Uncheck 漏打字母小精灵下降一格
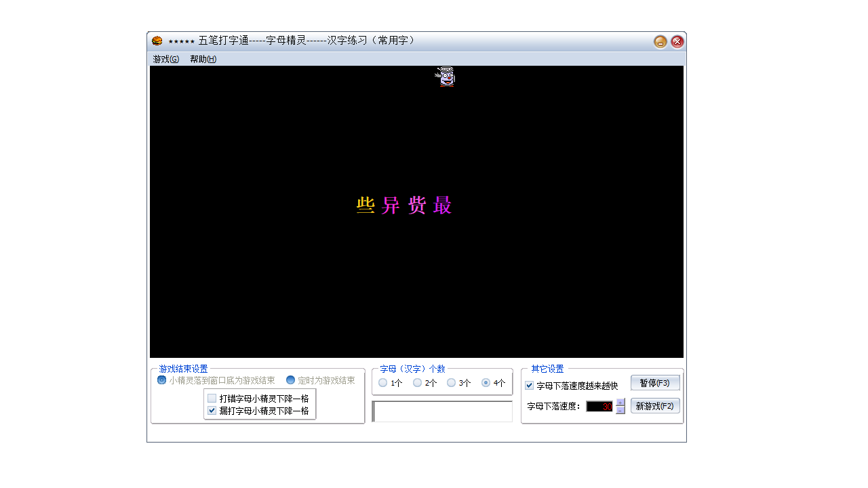 211,410
